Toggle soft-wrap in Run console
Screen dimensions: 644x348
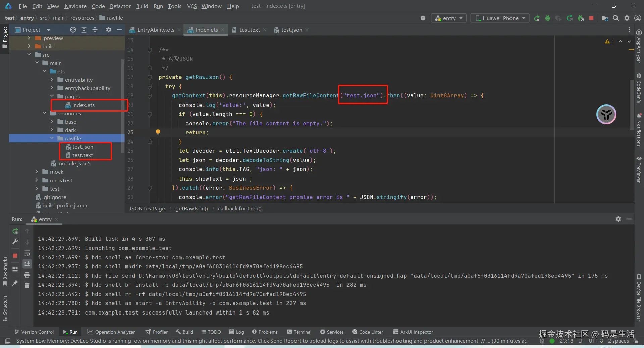(x=27, y=253)
